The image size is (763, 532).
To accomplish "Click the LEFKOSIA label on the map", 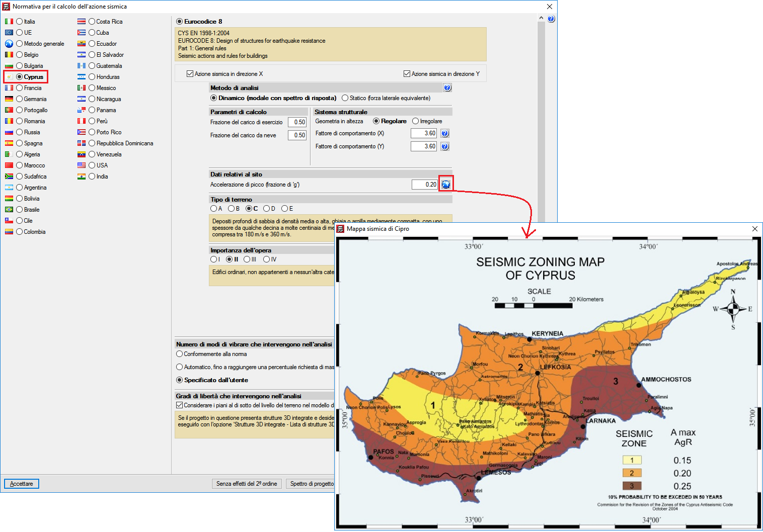I will (556, 367).
